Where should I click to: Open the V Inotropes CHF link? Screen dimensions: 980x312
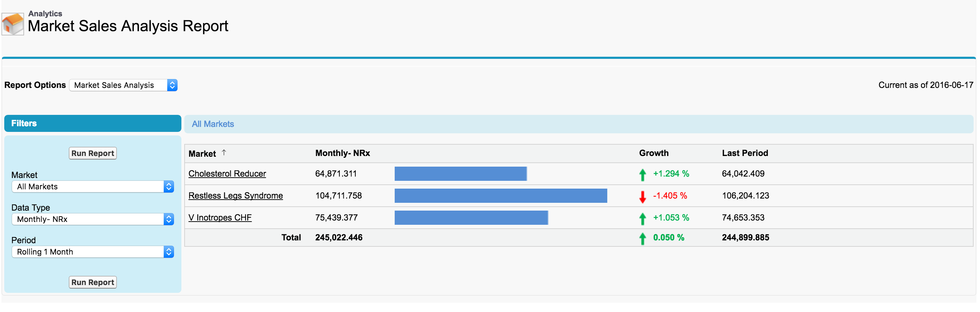(x=220, y=218)
